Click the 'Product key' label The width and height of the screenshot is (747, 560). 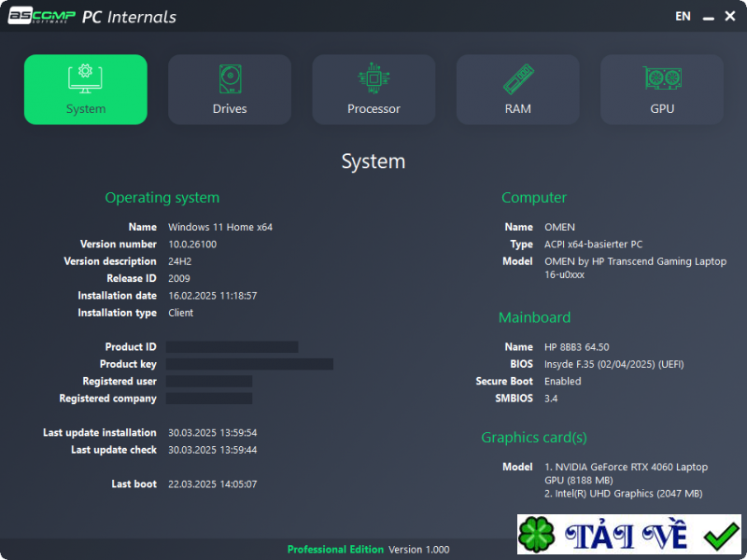click(128, 364)
